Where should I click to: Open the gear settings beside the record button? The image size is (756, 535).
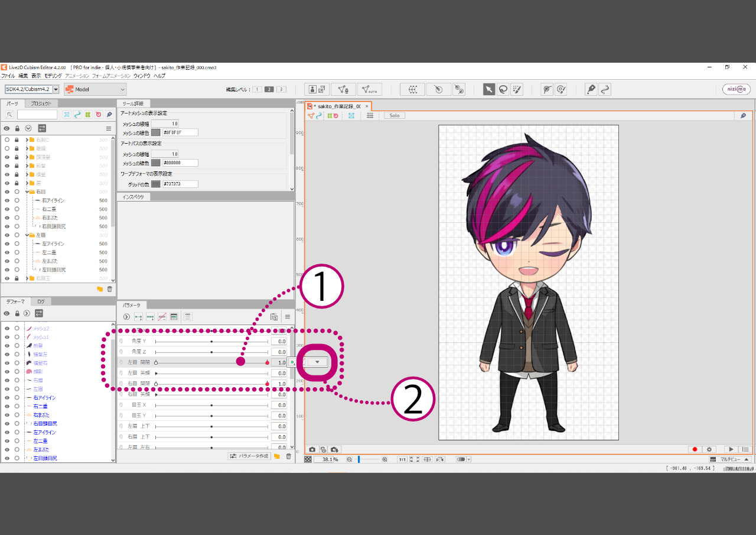[709, 449]
